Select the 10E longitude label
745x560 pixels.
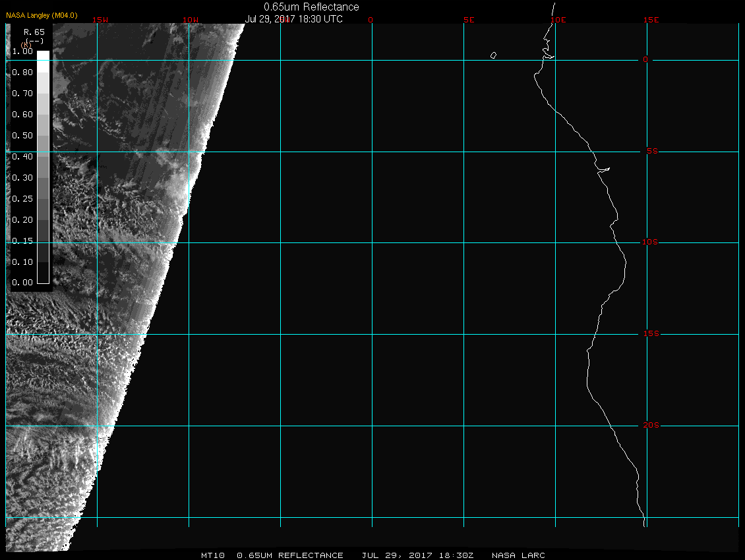[558, 20]
